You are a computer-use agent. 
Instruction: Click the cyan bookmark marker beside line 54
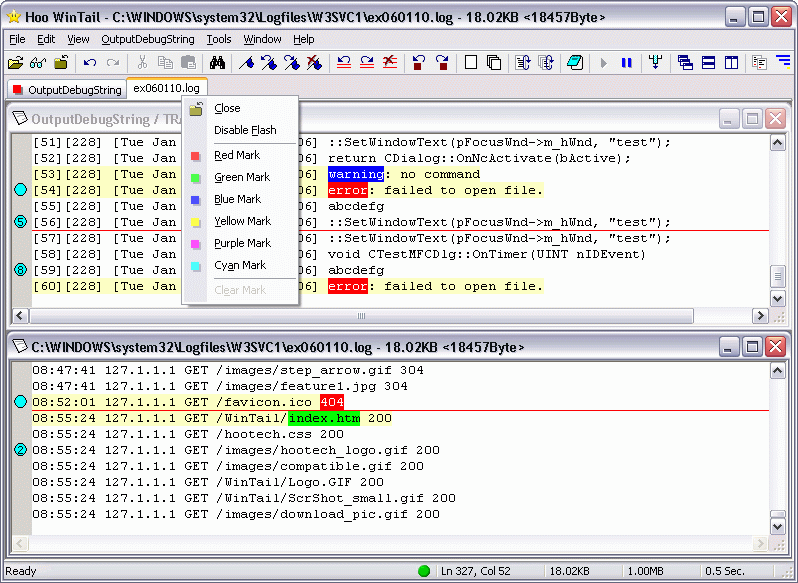(x=20, y=190)
